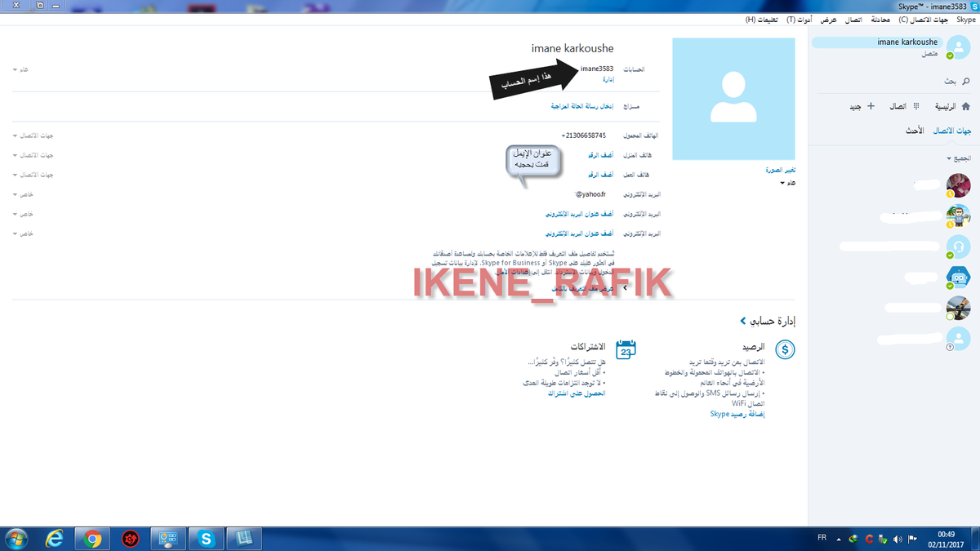
Task: Expand the الجميع contacts filter dropdown
Action: (x=959, y=158)
